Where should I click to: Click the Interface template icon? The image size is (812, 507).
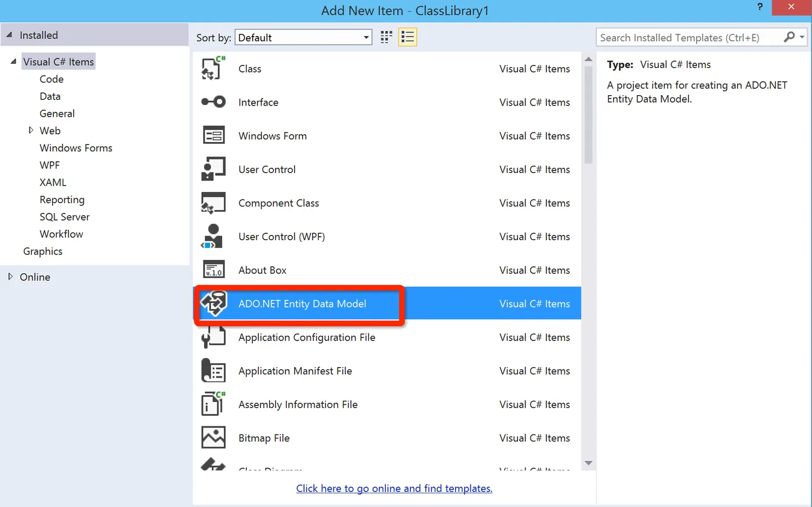click(213, 102)
